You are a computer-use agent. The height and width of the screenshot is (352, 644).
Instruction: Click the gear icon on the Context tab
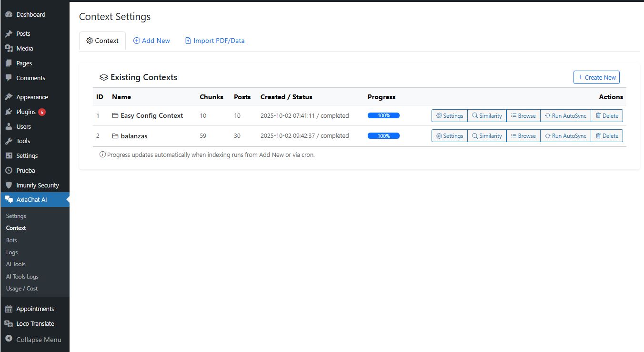(x=89, y=41)
